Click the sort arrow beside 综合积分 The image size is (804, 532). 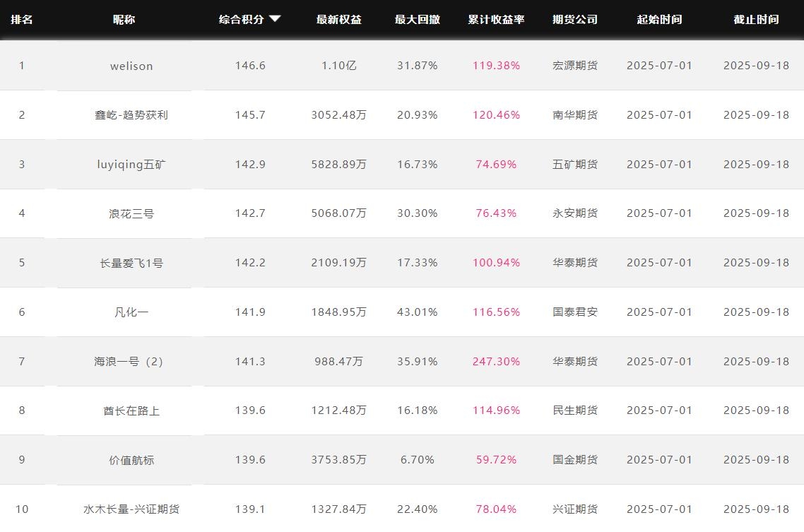click(275, 19)
